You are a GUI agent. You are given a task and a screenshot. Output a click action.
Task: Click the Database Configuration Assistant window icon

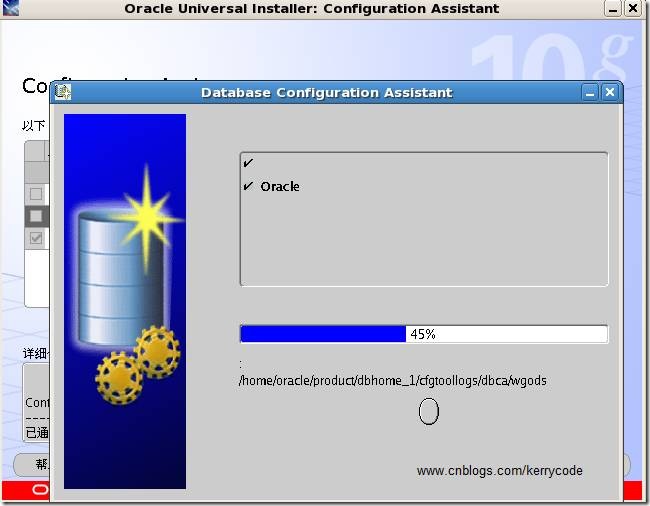63,92
